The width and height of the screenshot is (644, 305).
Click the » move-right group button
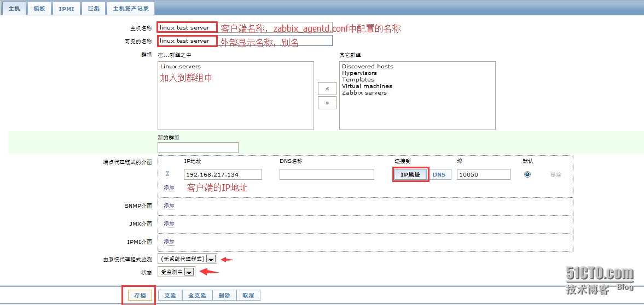[327, 103]
